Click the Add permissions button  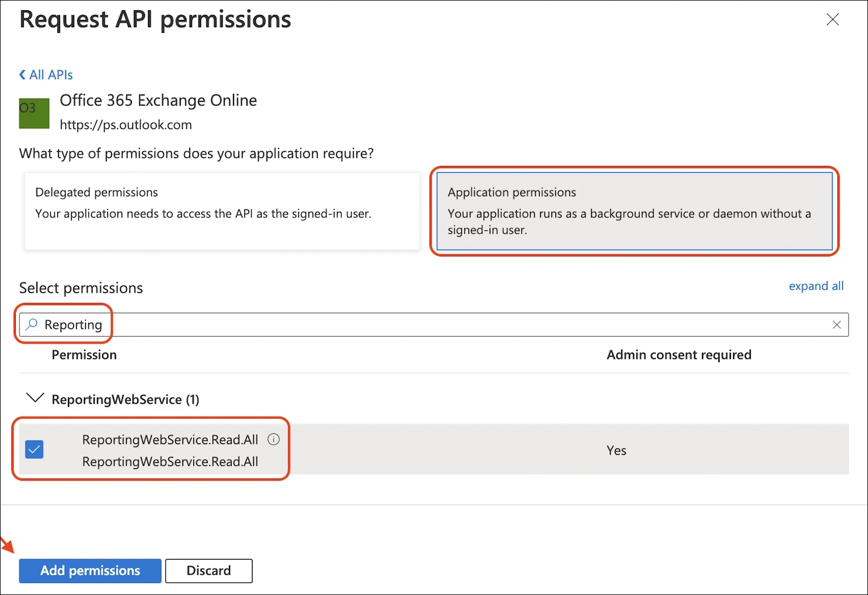point(90,571)
